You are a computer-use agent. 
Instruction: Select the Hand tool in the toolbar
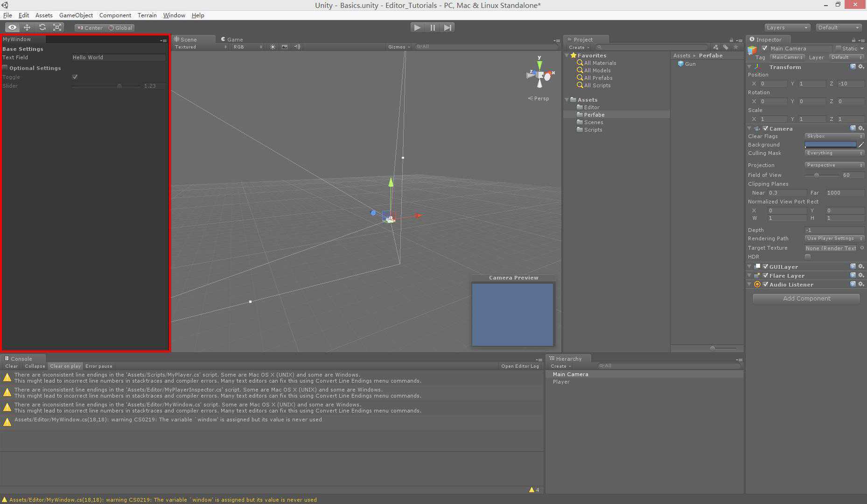click(x=12, y=27)
